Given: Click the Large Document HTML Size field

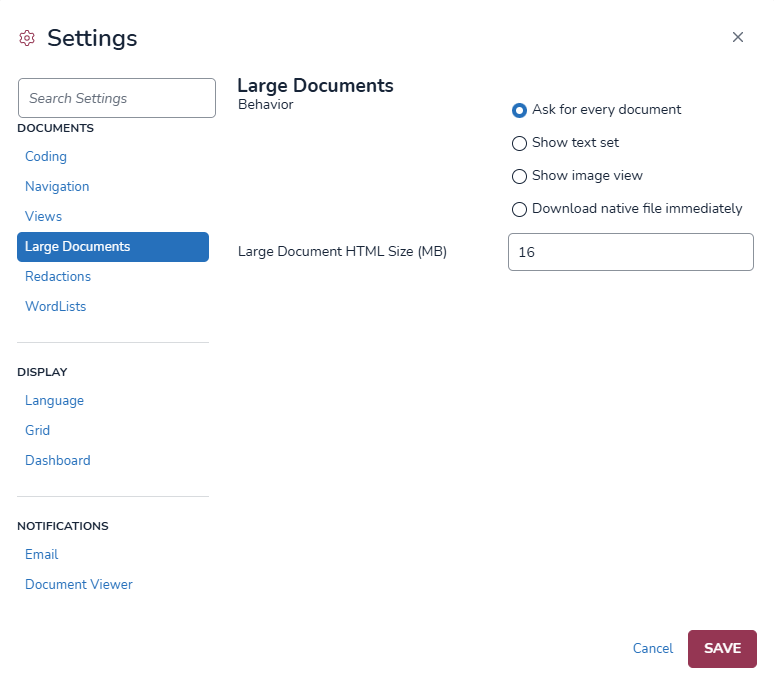Looking at the screenshot, I should tap(630, 252).
